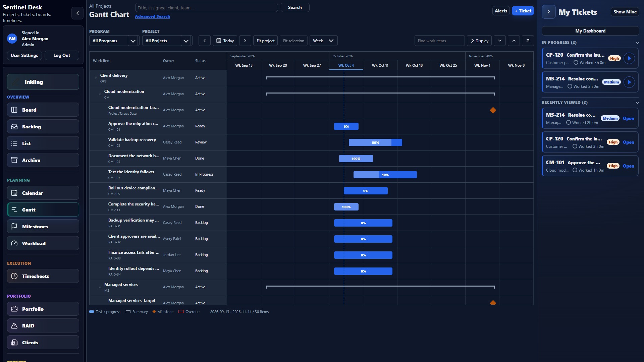Image resolution: width=644 pixels, height=362 pixels.
Task: Focus the Find work items field
Action: (439, 41)
